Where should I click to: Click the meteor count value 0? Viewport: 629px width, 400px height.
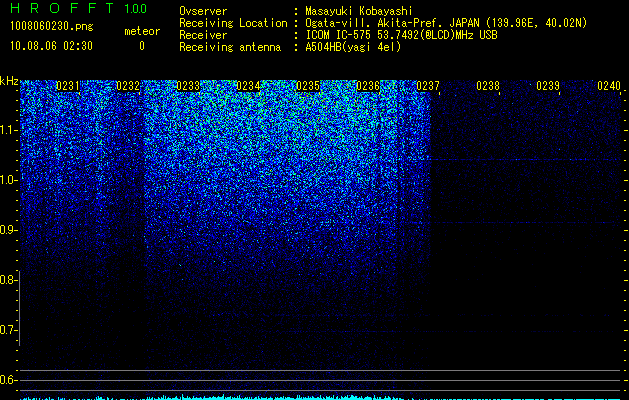(x=142, y=46)
